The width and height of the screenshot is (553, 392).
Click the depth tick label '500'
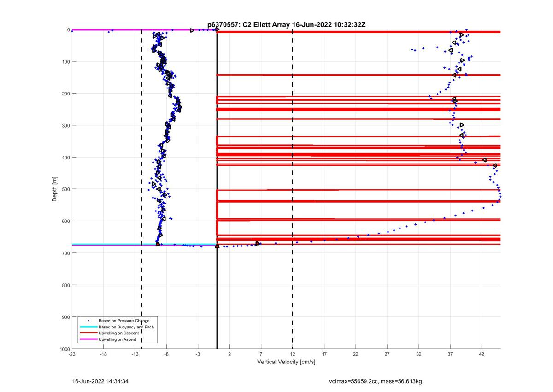coord(65,189)
